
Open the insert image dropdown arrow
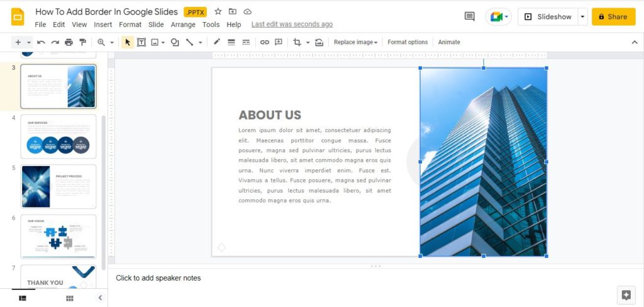[163, 42]
